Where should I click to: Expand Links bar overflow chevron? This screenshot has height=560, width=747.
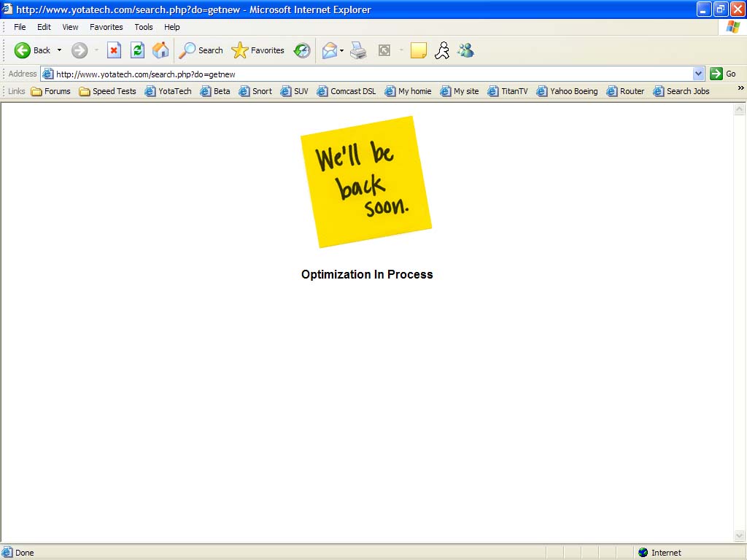click(740, 88)
